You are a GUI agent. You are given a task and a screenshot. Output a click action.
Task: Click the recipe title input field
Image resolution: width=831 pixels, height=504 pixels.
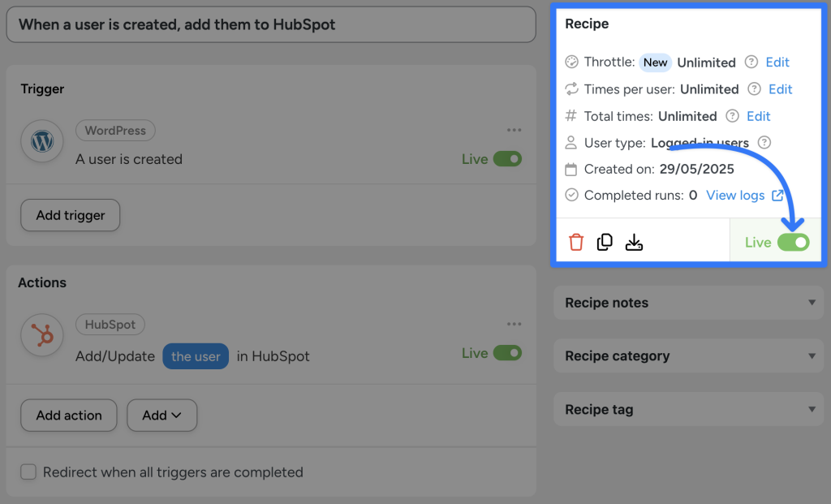271,24
